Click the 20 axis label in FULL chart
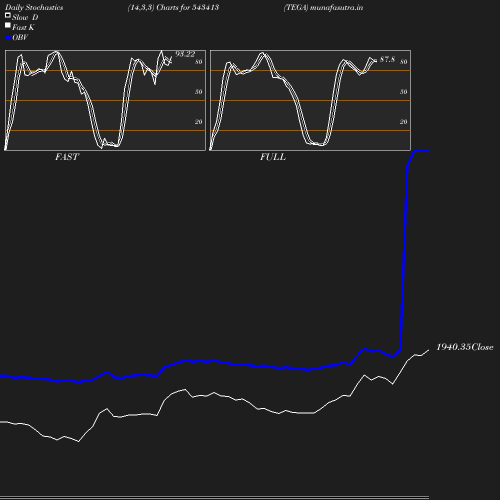This screenshot has width=500, height=500. (x=404, y=122)
